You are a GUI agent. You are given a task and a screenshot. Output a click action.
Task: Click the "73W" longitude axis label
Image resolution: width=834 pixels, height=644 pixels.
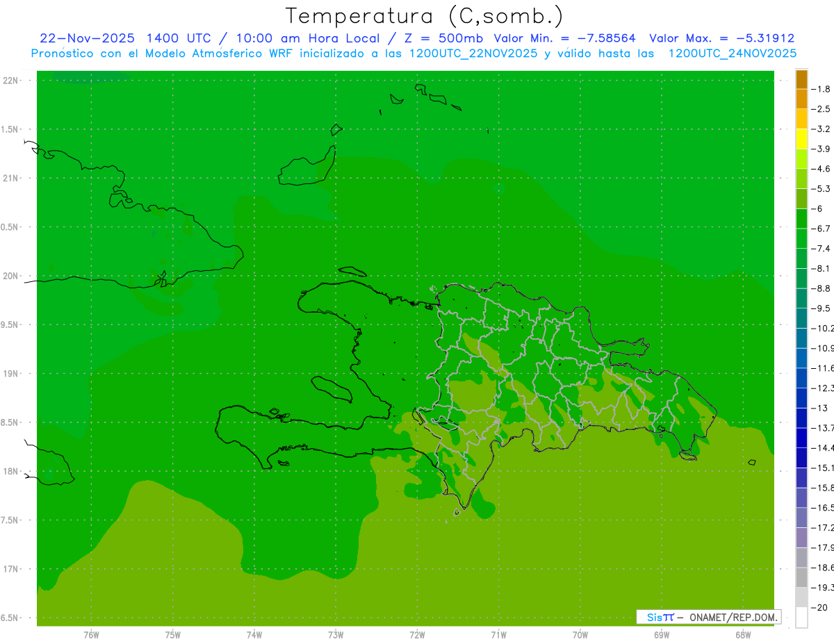336,635
